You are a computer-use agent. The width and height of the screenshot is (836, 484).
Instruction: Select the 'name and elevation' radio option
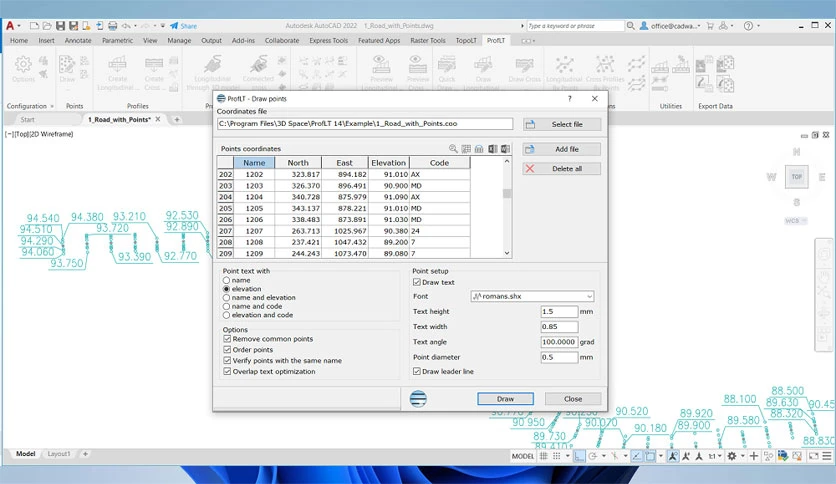227,297
